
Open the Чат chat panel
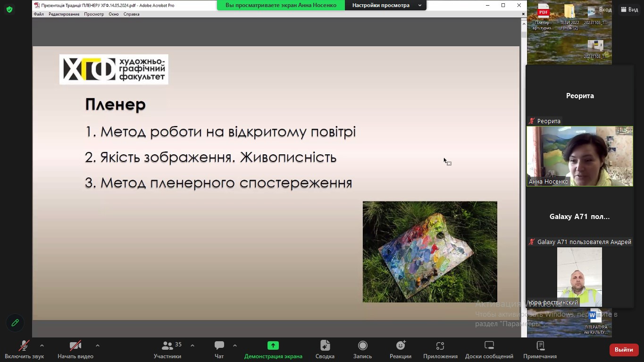(219, 350)
